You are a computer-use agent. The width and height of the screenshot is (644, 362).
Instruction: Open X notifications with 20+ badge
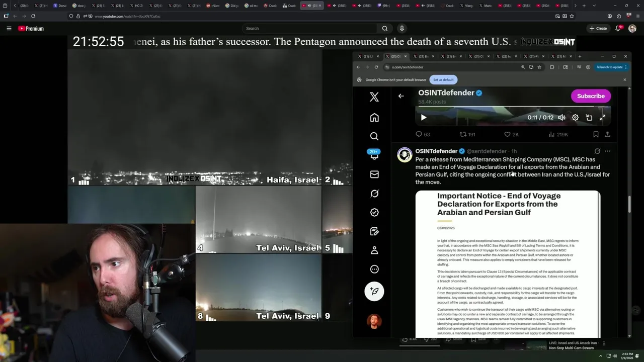coord(374,155)
